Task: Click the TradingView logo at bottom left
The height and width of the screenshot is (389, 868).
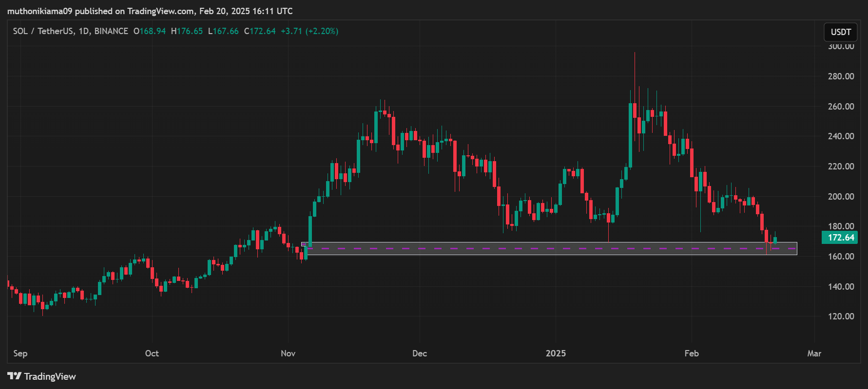Action: [42, 376]
